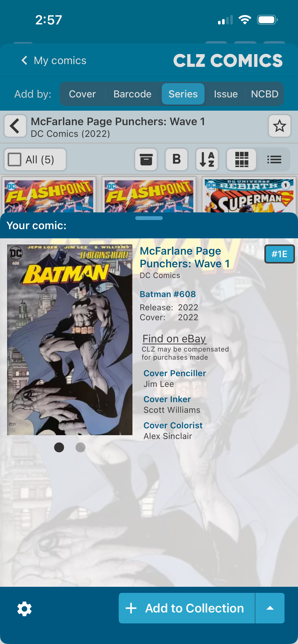Go back using series back arrow

click(15, 126)
